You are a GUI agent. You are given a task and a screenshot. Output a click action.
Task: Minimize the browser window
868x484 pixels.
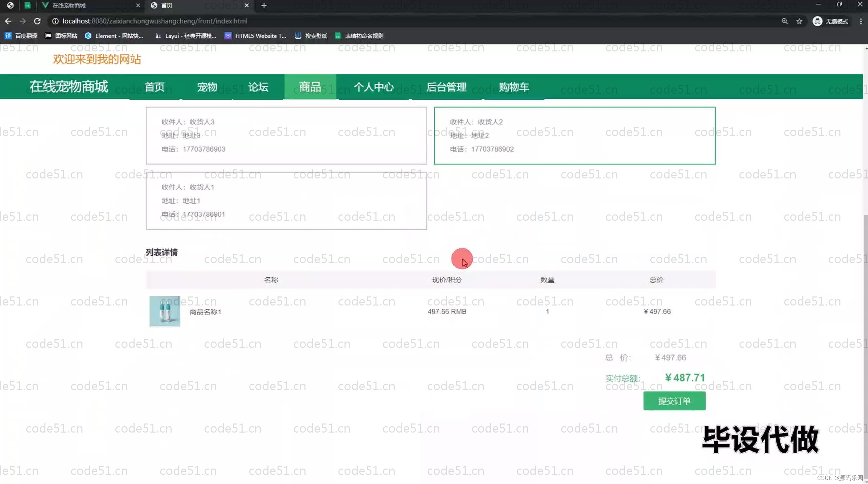tap(818, 4)
